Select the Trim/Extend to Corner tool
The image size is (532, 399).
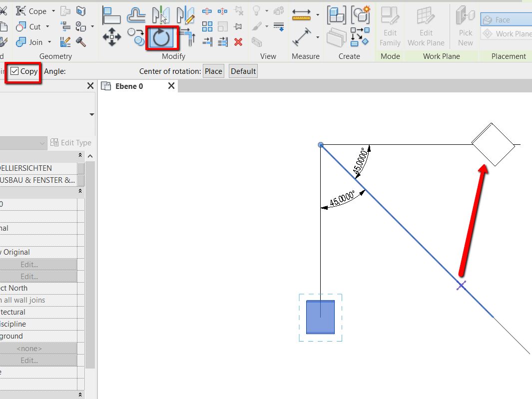188,36
